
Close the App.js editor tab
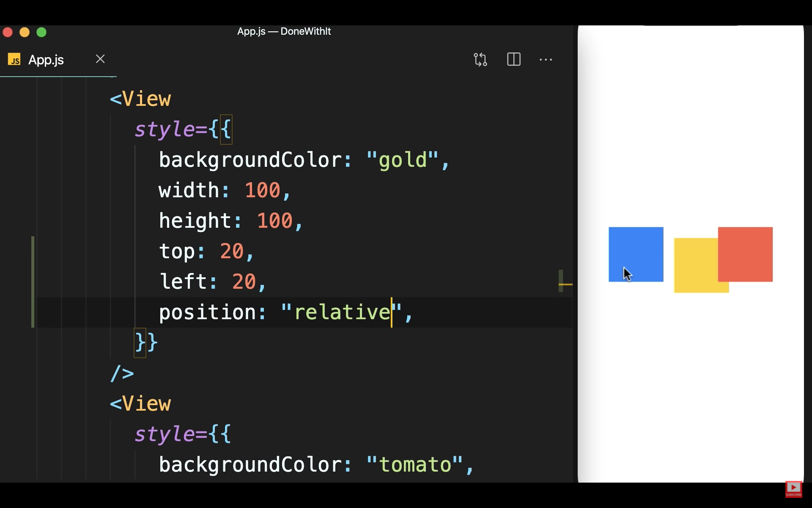click(x=100, y=59)
